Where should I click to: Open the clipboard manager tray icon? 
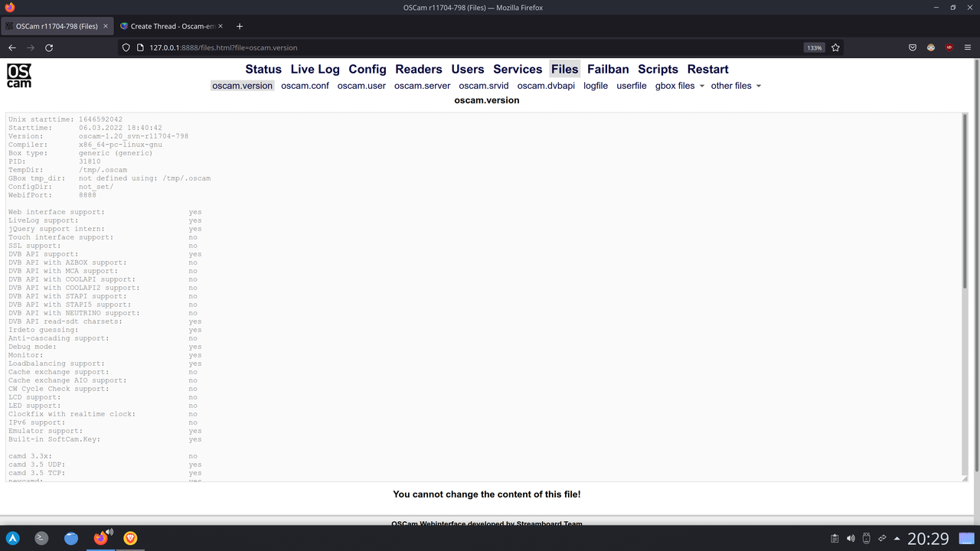[x=835, y=538]
